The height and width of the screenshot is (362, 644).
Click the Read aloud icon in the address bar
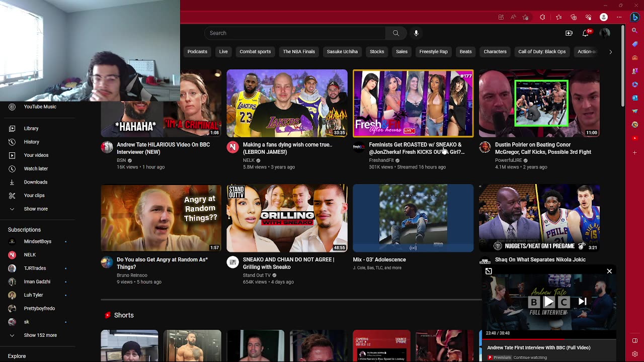[513, 17]
